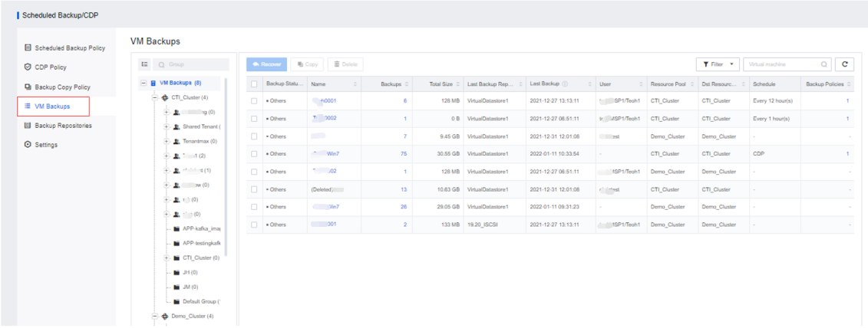Check the row with 128 MB, 6 backups
Image resolution: width=868 pixels, height=328 pixels.
[254, 101]
